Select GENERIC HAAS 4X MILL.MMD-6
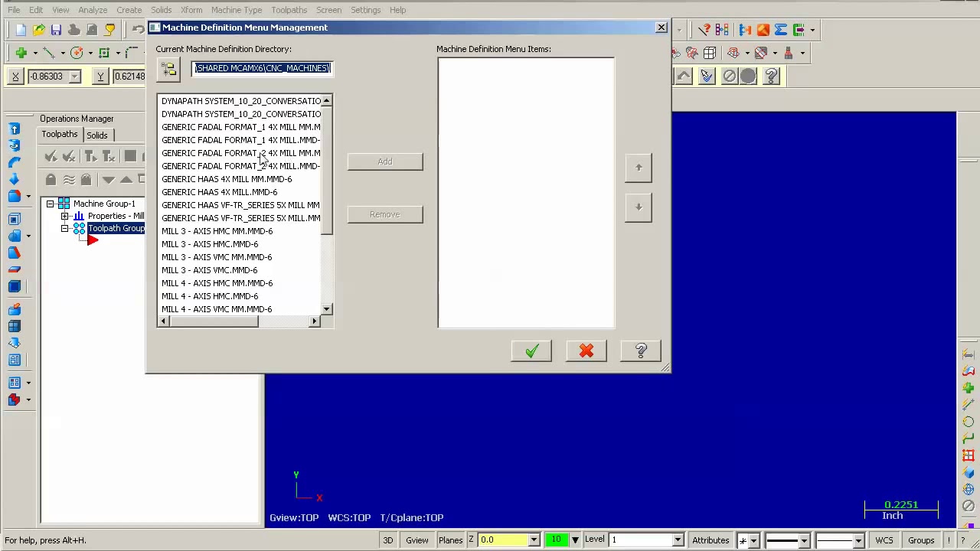 pos(219,192)
